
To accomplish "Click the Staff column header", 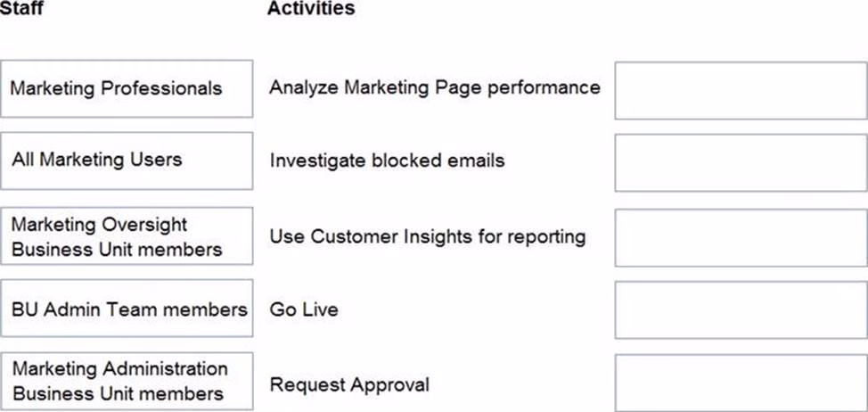I will [22, 9].
